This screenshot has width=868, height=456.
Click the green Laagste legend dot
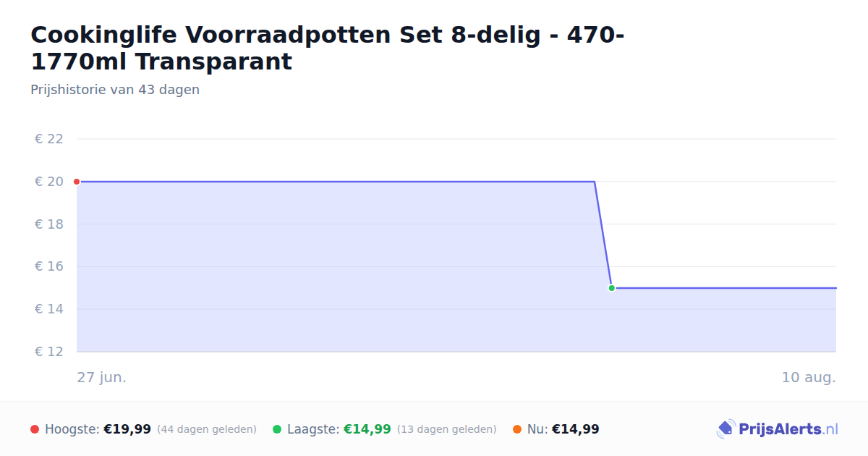(277, 429)
